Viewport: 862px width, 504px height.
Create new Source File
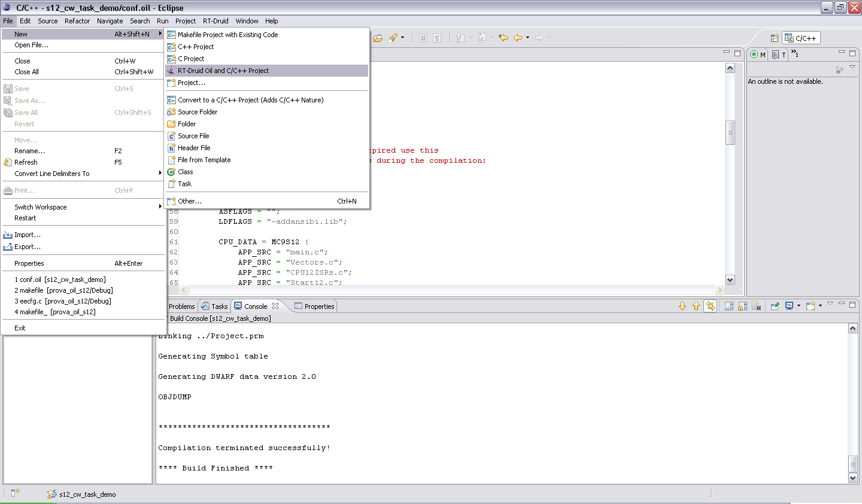(267, 136)
